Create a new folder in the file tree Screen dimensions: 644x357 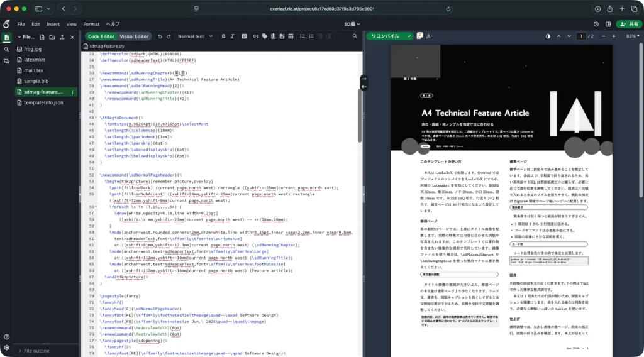tap(52, 37)
